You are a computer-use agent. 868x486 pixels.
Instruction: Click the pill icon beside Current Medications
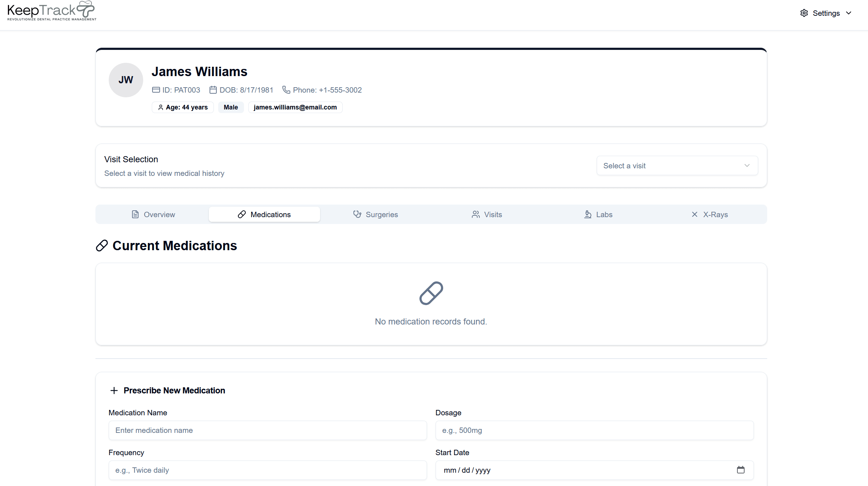102,246
